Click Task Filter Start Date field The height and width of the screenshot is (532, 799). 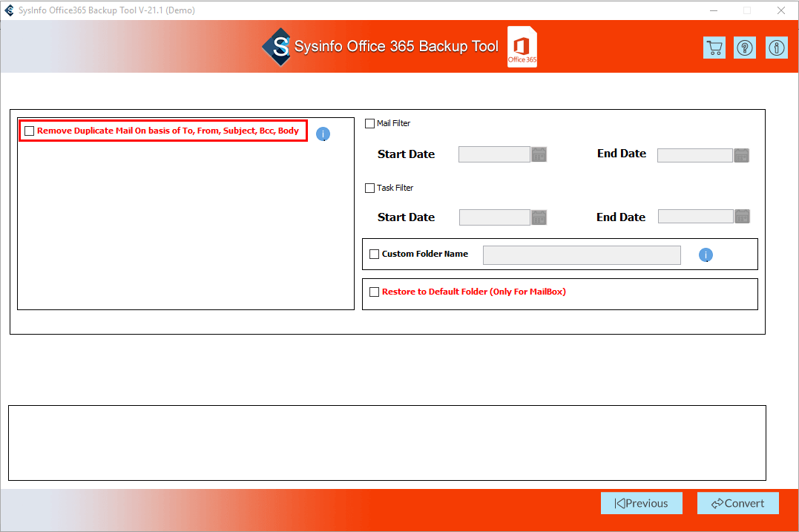click(495, 217)
